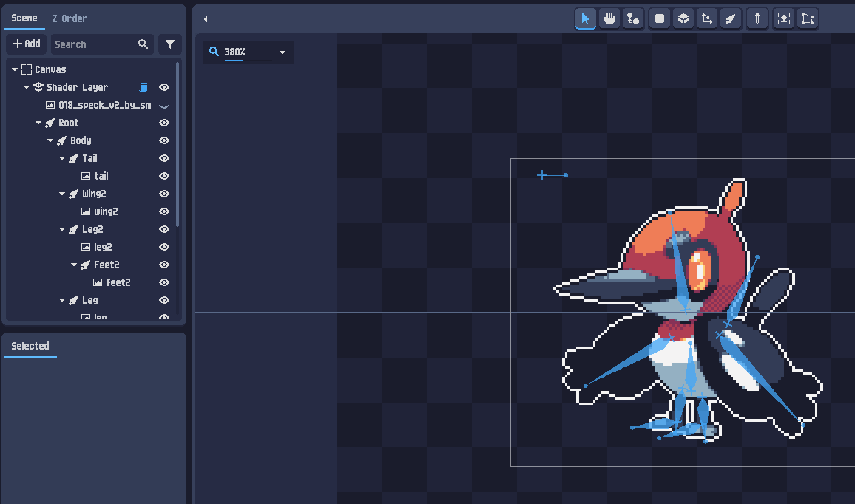Collapse the side panel with left arrow
The width and height of the screenshot is (855, 504).
pos(206,19)
